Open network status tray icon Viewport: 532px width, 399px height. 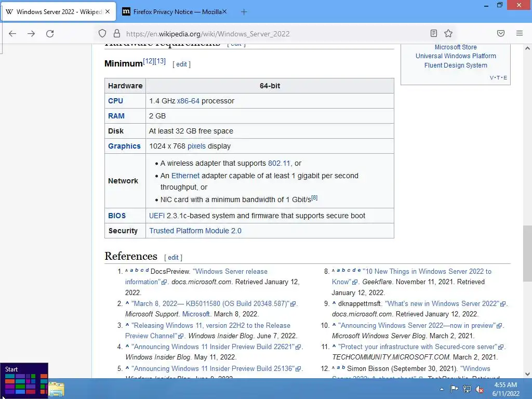467,389
